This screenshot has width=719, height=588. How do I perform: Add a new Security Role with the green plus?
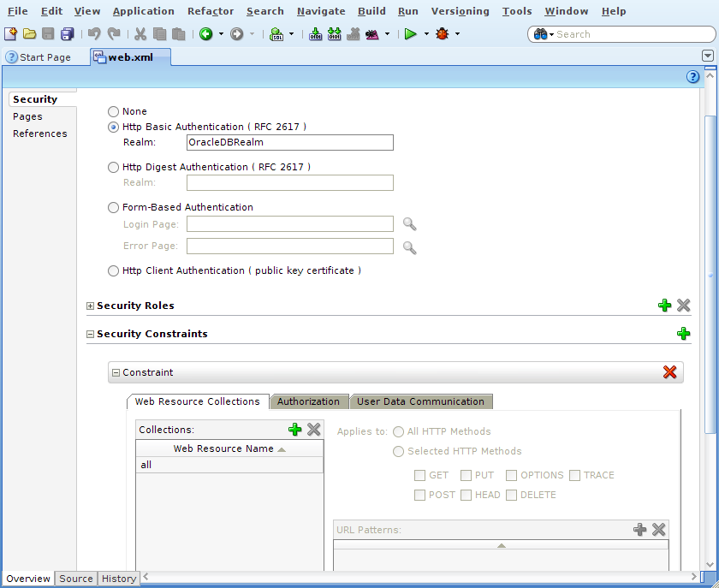[x=665, y=305]
